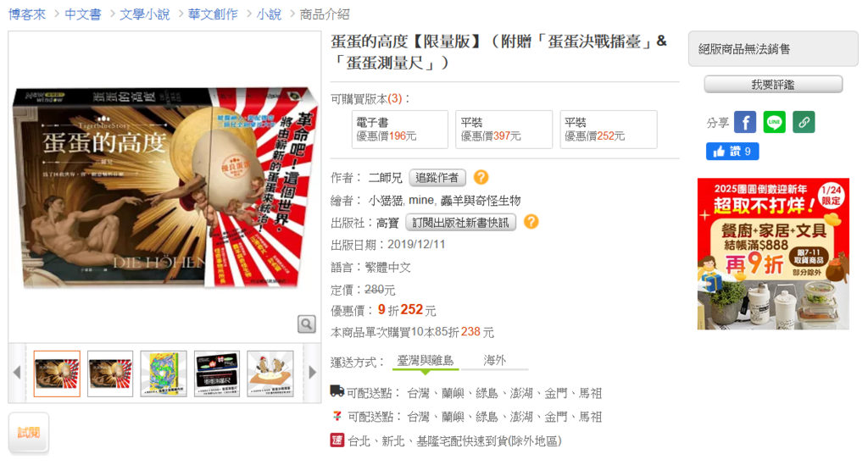Screen dimensions: 868x465
Task: Open 試閱 preview button
Action: pyautogui.click(x=29, y=432)
